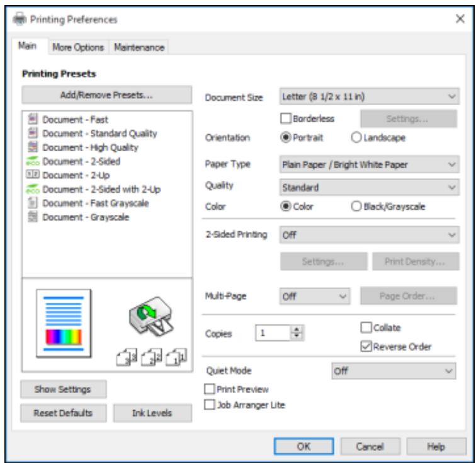
Task: Click the Document - High Quality preset icon
Action: (33, 147)
